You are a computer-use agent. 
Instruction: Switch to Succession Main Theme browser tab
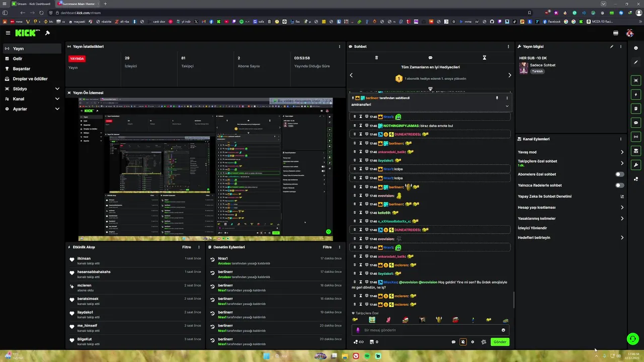click(78, 4)
